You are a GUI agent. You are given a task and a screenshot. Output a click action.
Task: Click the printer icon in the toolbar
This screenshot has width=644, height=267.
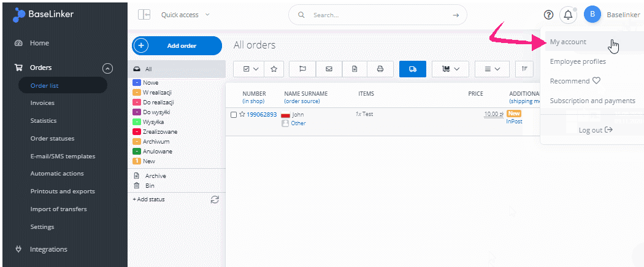[x=380, y=69]
